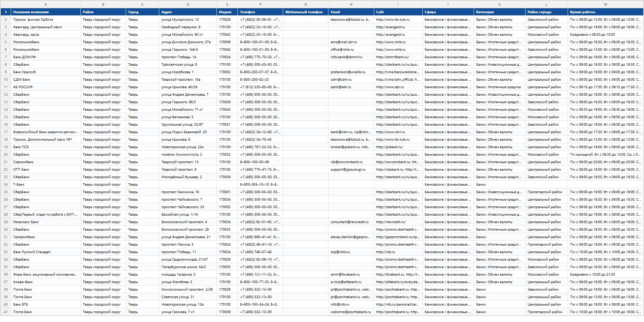Select email cell 'ams@mail.cbr.ru'

[351, 42]
